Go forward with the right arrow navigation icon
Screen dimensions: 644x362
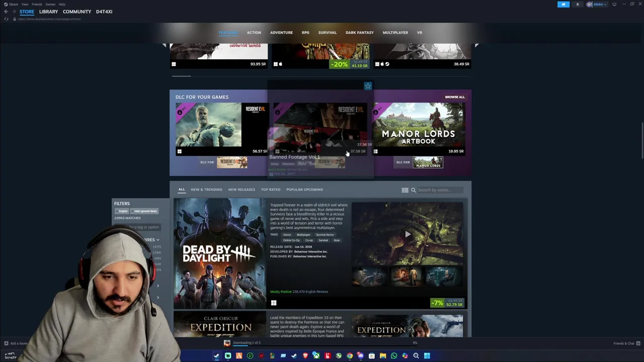point(14,12)
